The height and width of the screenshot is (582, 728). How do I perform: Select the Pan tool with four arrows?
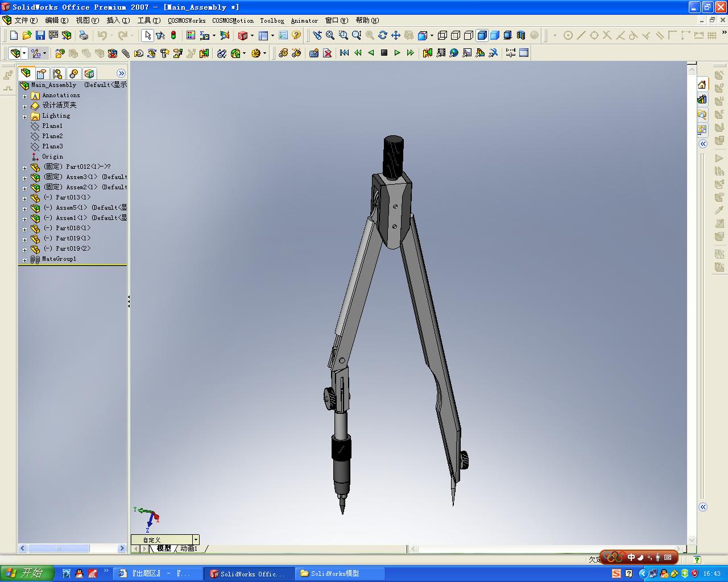tap(395, 35)
